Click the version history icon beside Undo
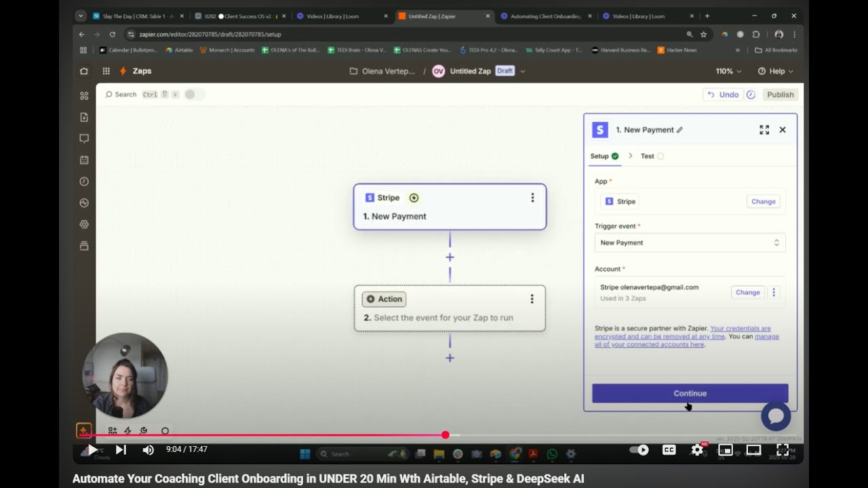Image resolution: width=868 pixels, height=488 pixels. (751, 95)
